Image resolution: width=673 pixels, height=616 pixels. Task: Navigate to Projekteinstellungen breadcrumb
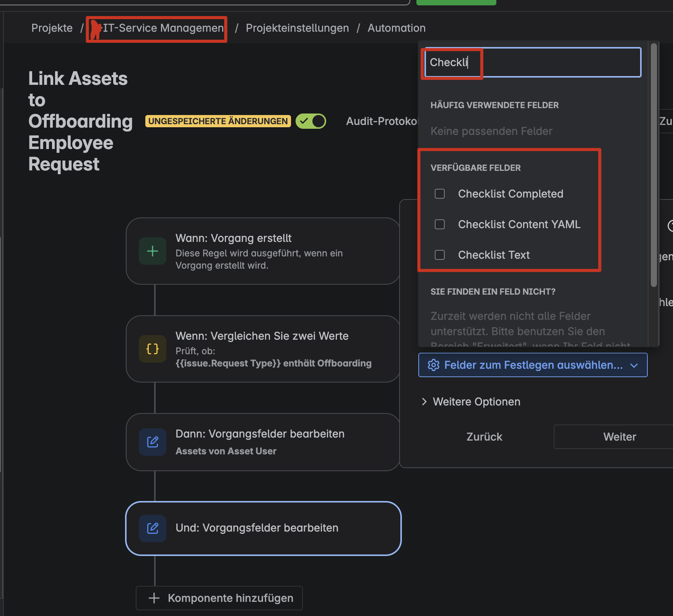point(297,28)
